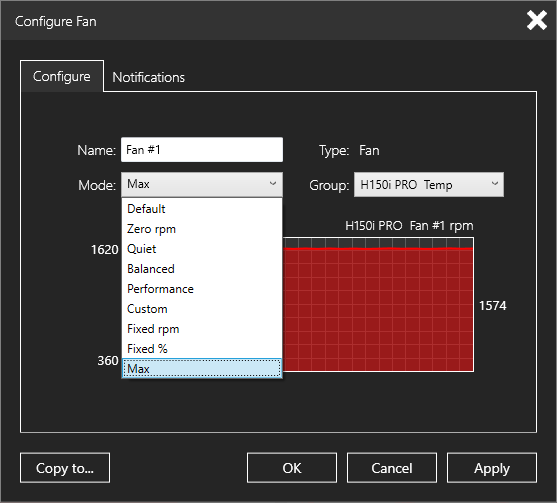557x503 pixels.
Task: Click the Name input field
Action: pos(202,150)
